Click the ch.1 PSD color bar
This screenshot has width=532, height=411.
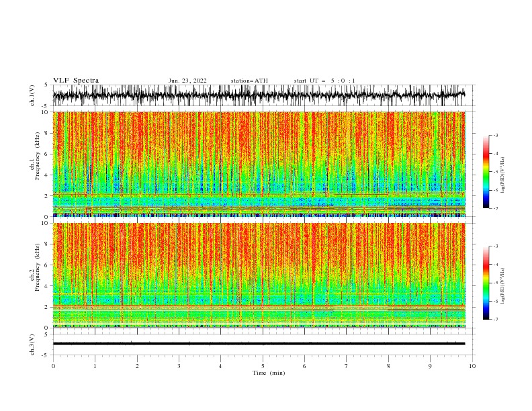(486, 172)
